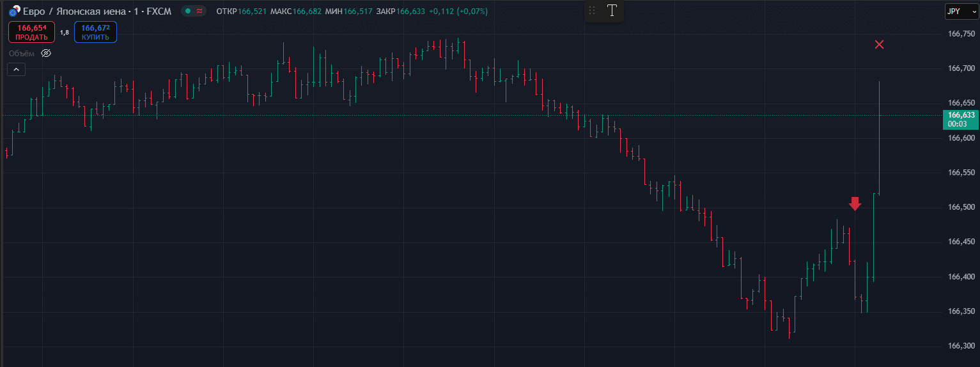Click the 166,750 price scale label
This screenshot has width=980, height=367.
pos(961,34)
